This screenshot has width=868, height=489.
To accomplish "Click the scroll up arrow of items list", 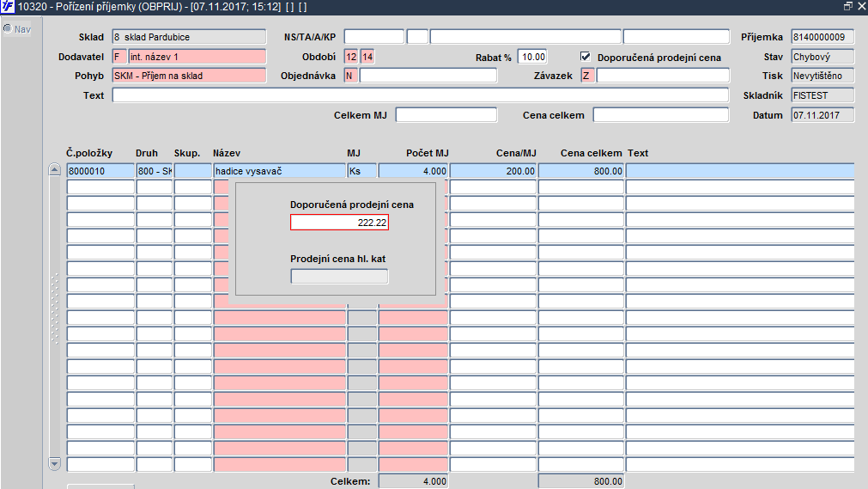I will [x=54, y=169].
